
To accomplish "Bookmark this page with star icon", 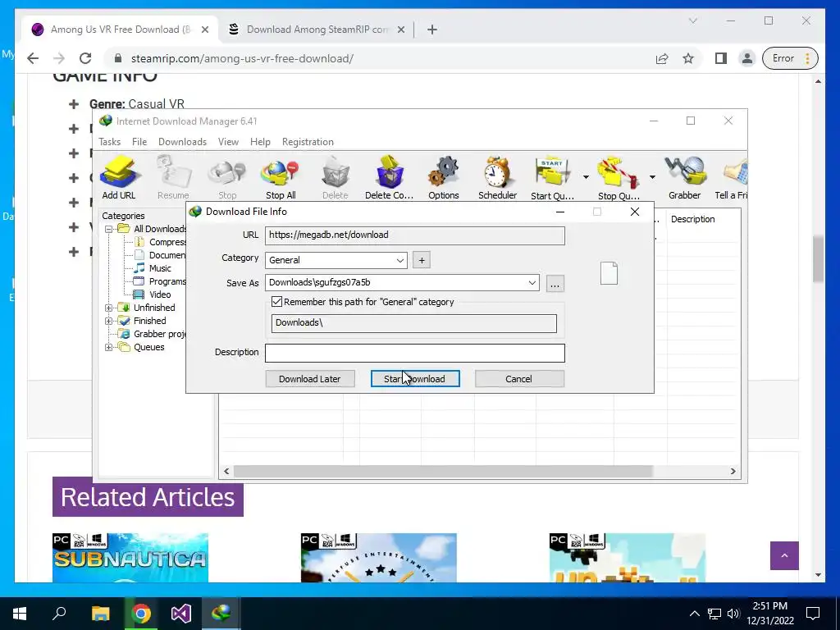I will pos(688,58).
